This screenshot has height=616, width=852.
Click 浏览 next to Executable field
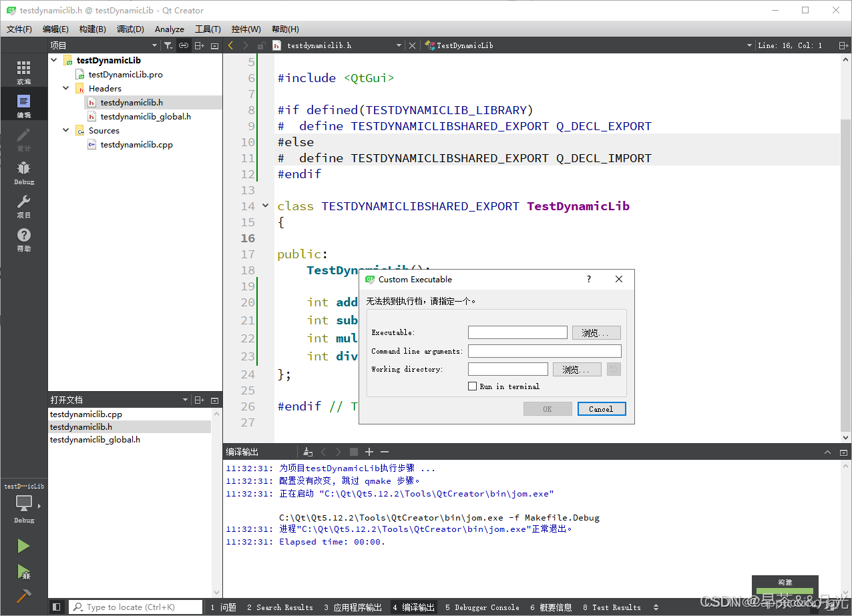pos(596,332)
